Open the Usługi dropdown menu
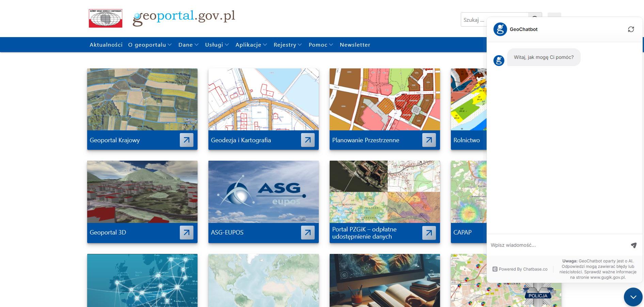Image resolution: width=644 pixels, height=307 pixels. (x=217, y=45)
